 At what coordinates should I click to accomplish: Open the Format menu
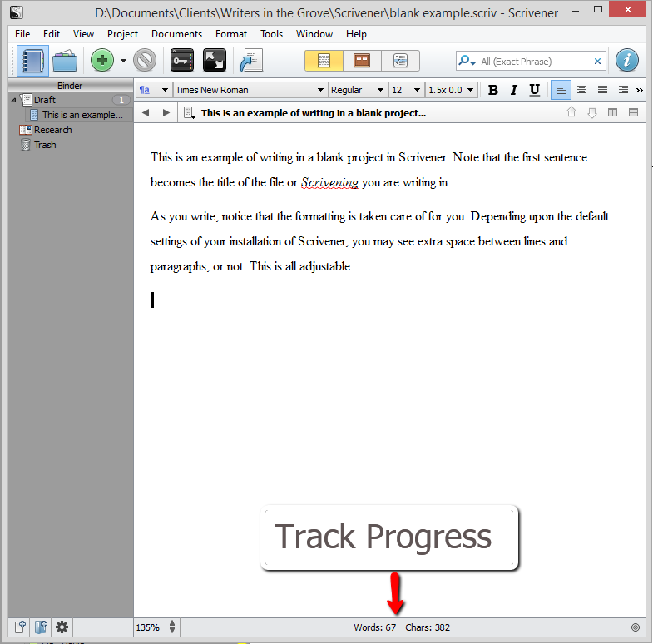(x=230, y=34)
